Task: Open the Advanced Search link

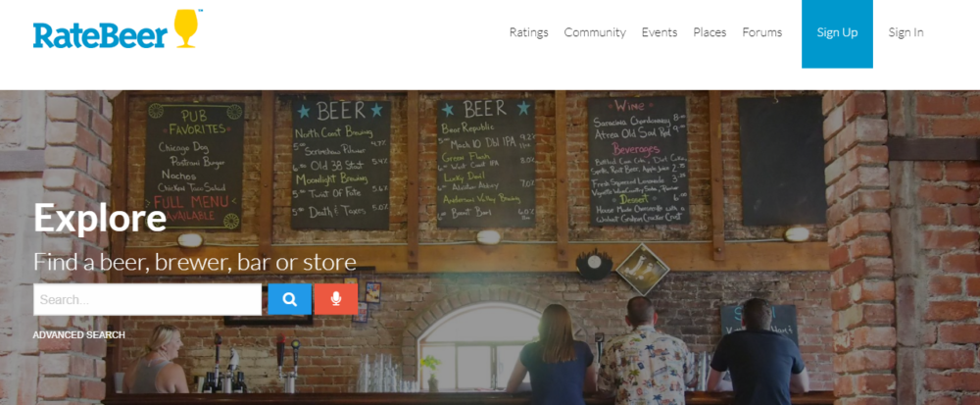Action: click(78, 335)
